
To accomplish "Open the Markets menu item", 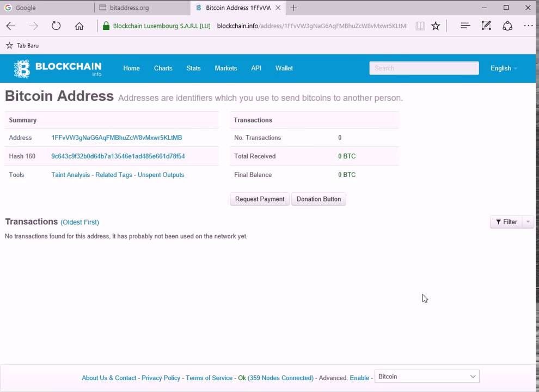I will point(226,69).
